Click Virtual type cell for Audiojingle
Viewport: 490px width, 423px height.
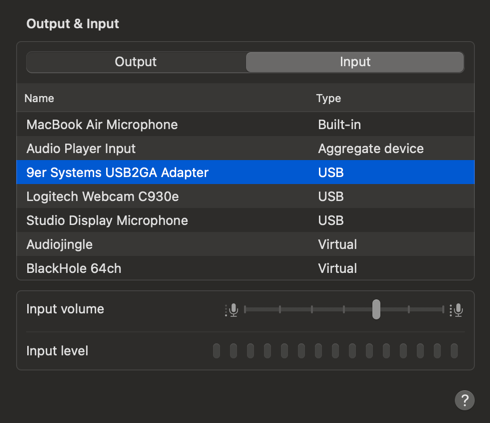(337, 245)
